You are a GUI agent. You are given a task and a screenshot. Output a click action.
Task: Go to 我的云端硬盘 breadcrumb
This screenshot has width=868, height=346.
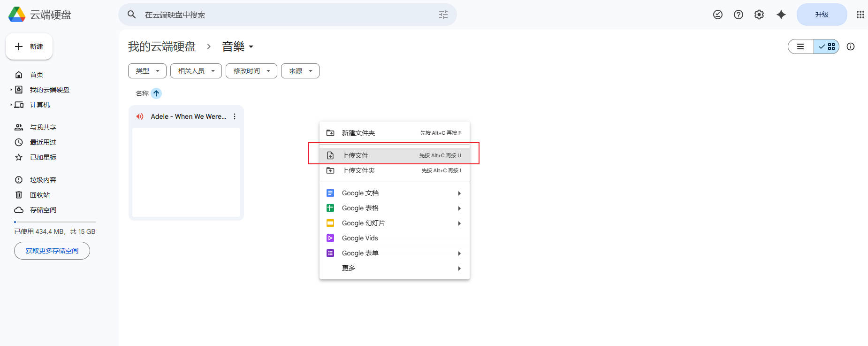tap(162, 46)
